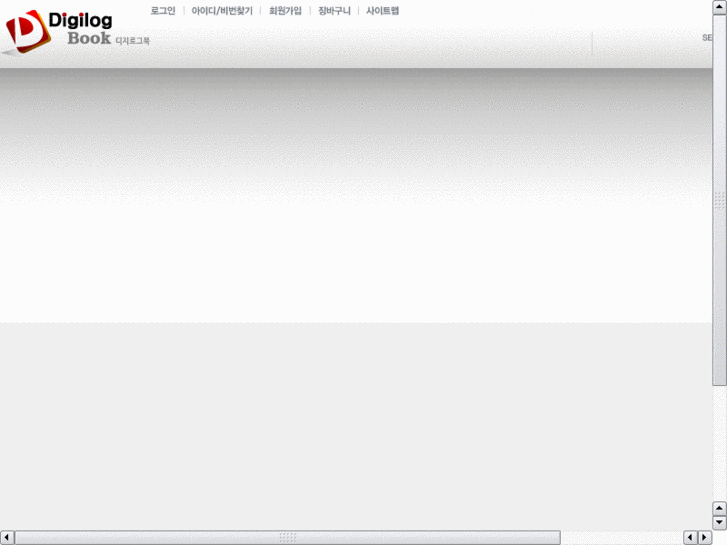Open the 로그인 login link

click(x=163, y=11)
